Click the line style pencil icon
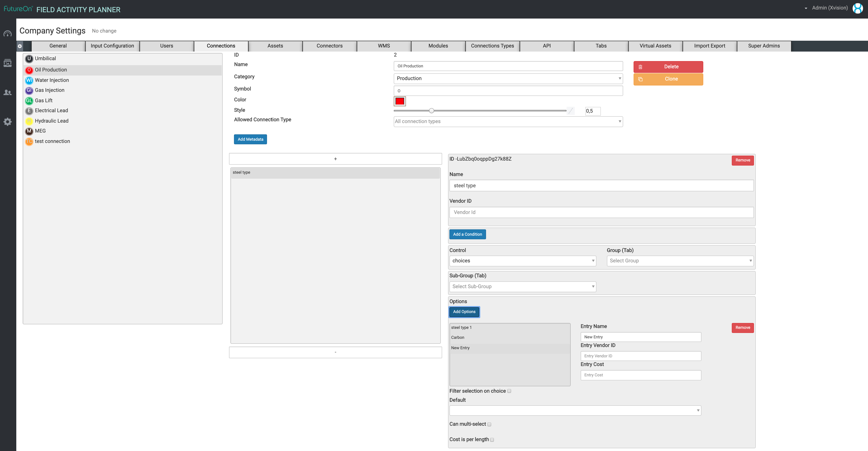 (x=570, y=111)
